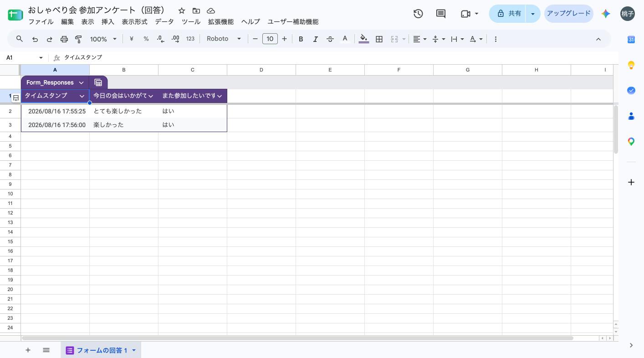Open Contacts side panel
Viewport: 644px width, 358px height.
click(x=631, y=116)
